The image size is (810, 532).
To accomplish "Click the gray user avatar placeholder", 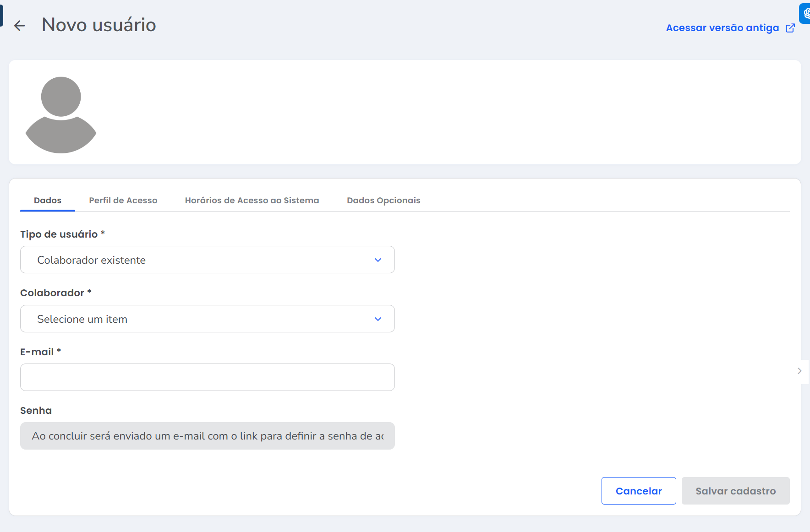I will pos(61,114).
